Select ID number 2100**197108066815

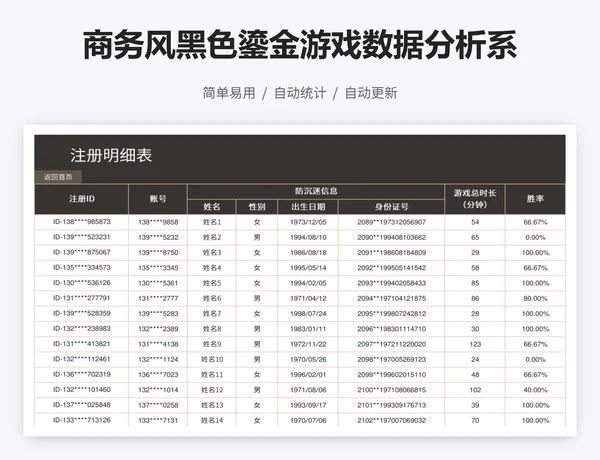click(x=391, y=390)
